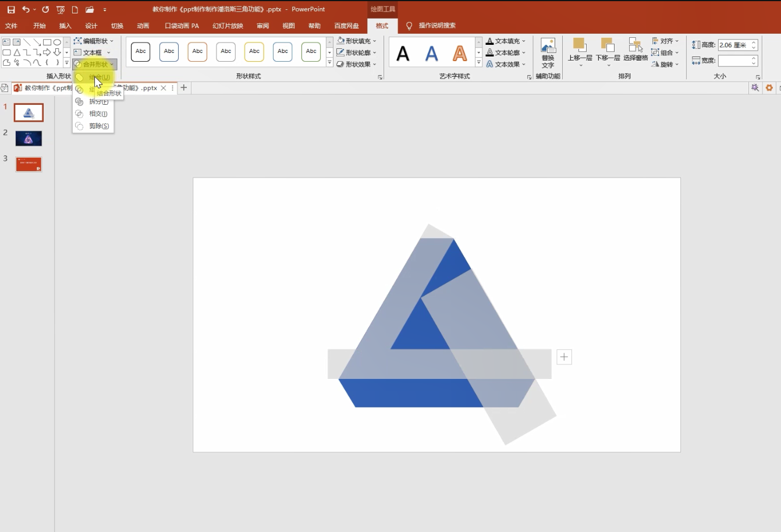The width and height of the screenshot is (781, 532).
Task: Toggle the 合并形状 (Merge Shapes) dropdown
Action: point(94,65)
